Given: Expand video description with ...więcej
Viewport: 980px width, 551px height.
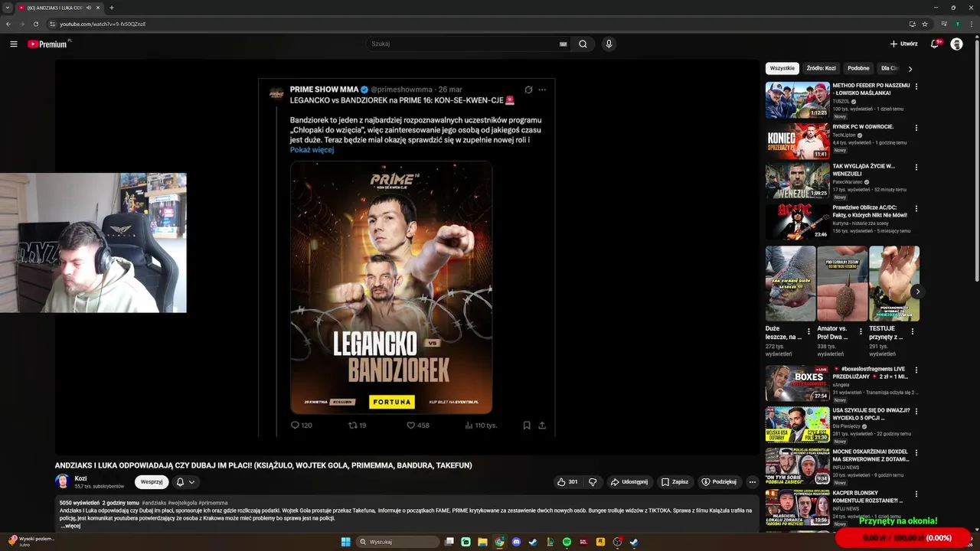Looking at the screenshot, I should point(71,526).
